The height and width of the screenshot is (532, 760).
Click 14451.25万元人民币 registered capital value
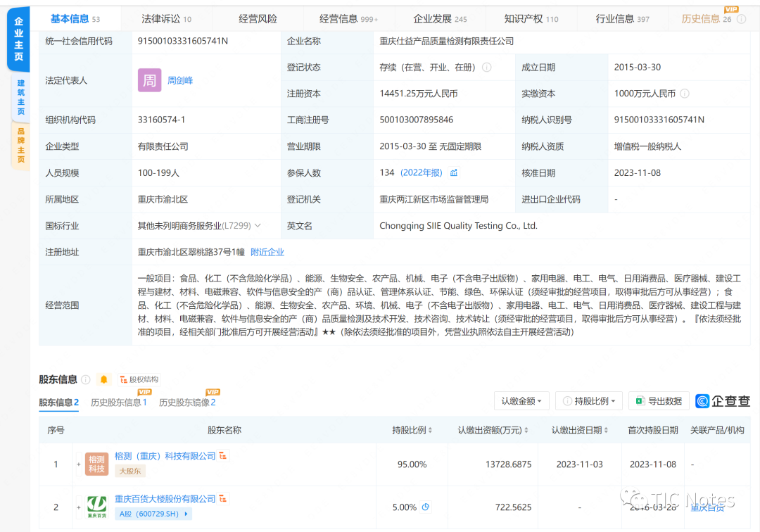pyautogui.click(x=418, y=94)
